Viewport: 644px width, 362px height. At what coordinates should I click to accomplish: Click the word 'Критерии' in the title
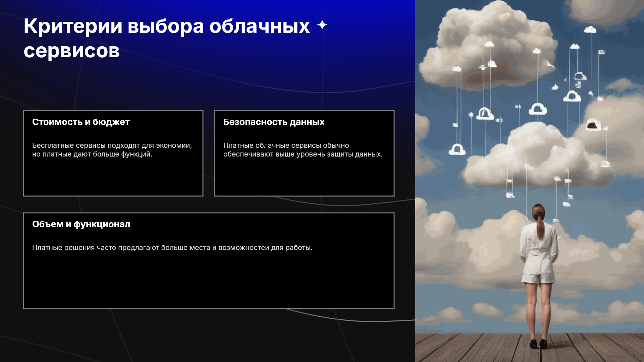pos(73,26)
